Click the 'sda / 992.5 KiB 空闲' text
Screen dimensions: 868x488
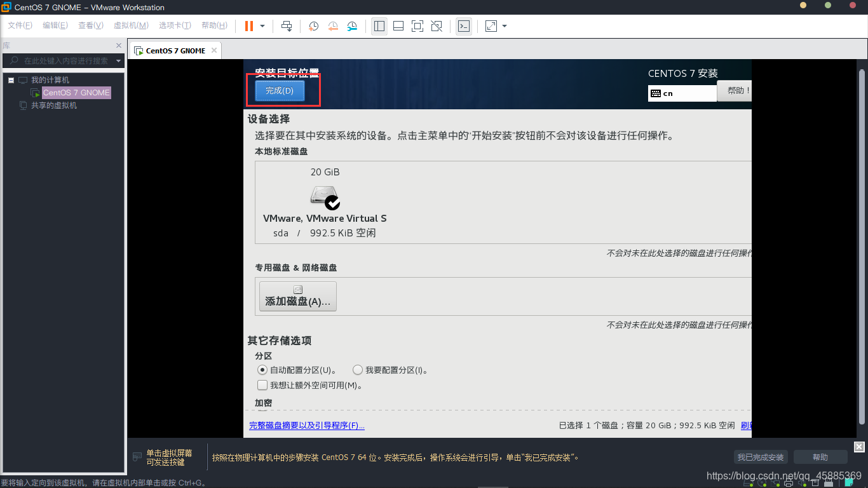tap(325, 233)
